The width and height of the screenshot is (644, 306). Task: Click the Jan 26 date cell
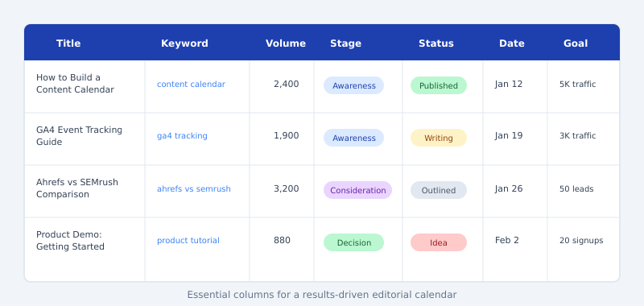pos(509,189)
